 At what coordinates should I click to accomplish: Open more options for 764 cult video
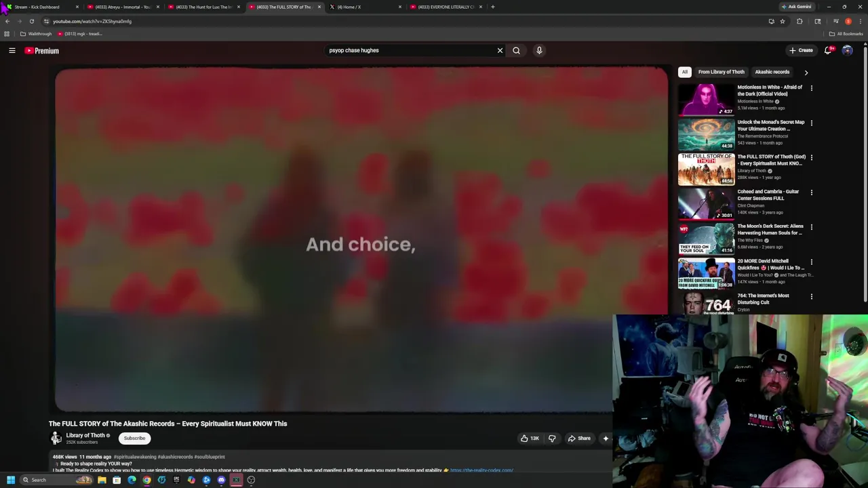[x=811, y=296]
